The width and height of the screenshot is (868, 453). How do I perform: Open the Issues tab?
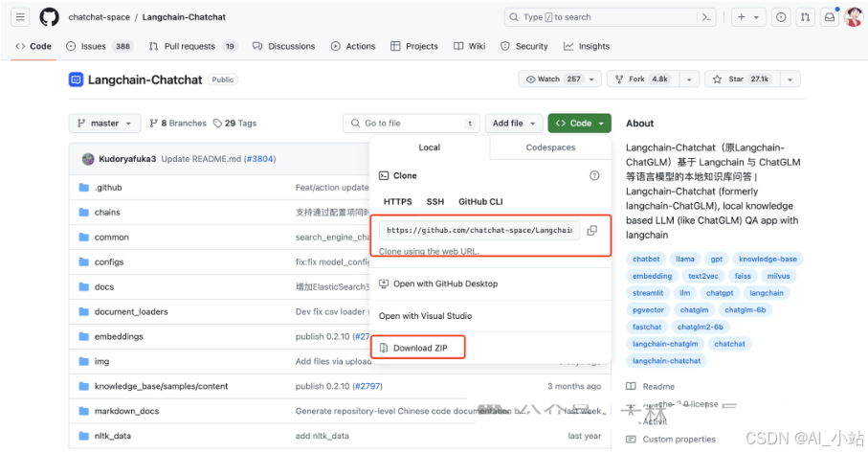coord(100,46)
